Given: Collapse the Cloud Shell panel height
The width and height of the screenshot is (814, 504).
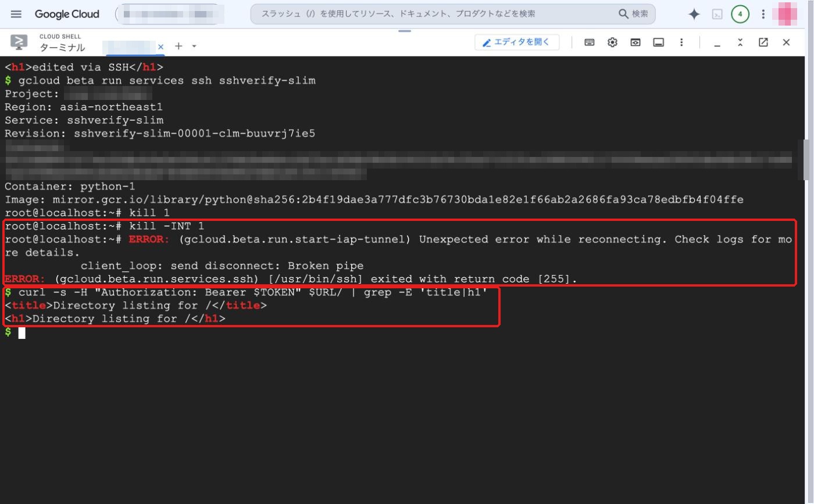Looking at the screenshot, I should [x=740, y=42].
